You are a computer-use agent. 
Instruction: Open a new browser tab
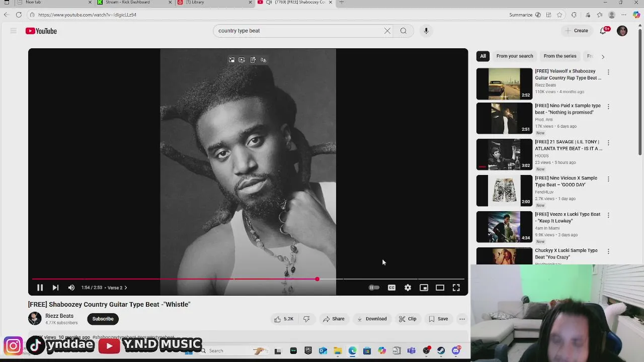[341, 3]
